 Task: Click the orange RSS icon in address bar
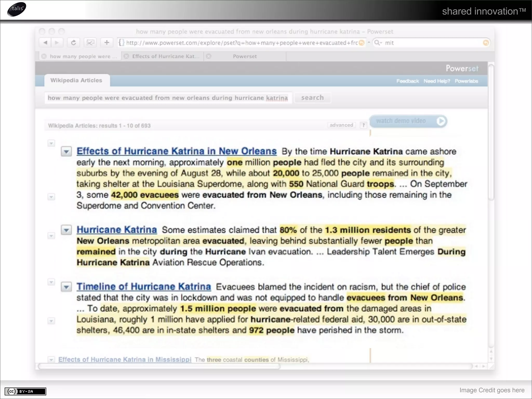(x=362, y=43)
